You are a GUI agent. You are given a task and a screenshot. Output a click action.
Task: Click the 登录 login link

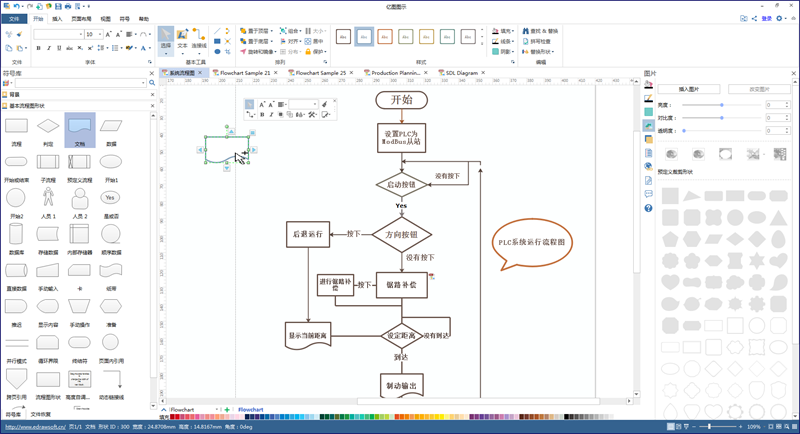click(766, 18)
